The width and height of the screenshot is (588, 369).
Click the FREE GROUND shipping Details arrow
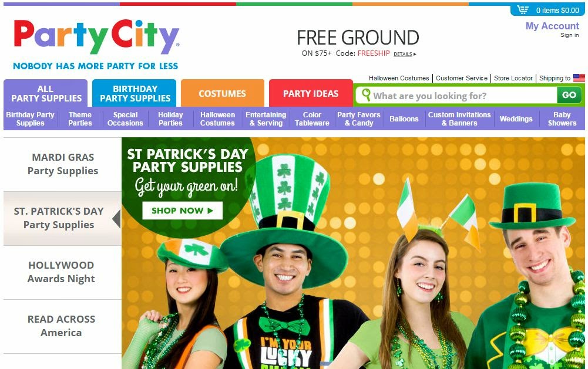coord(405,54)
